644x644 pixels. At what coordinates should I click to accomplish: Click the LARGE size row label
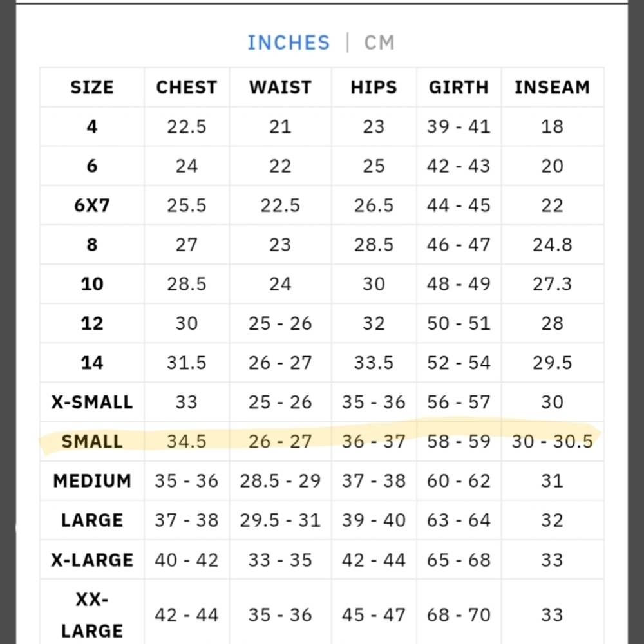tap(92, 520)
